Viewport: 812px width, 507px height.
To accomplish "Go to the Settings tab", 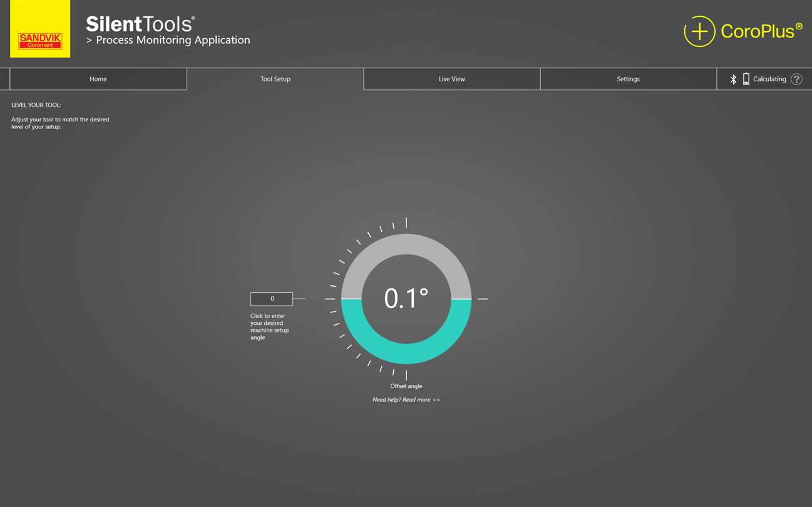I will pos(628,79).
